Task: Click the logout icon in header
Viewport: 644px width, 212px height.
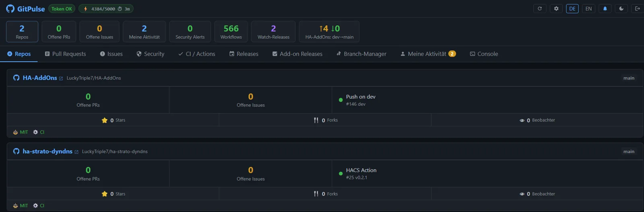Action: click(x=638, y=8)
